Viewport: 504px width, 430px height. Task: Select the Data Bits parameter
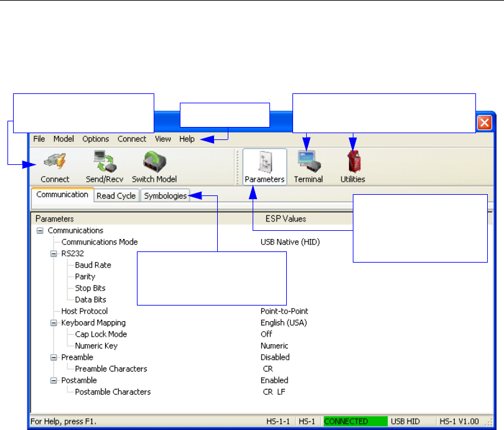tap(90, 300)
